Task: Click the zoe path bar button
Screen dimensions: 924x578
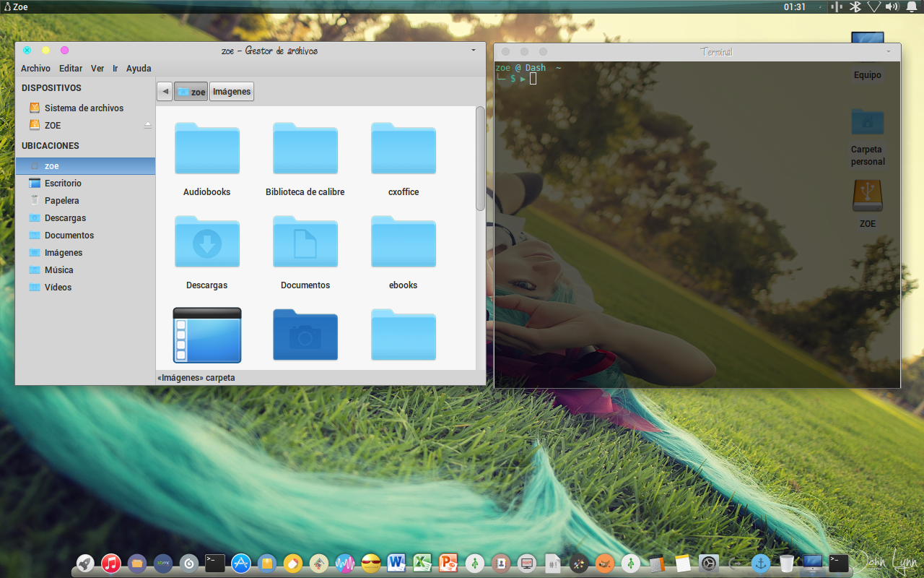Action: tap(191, 92)
